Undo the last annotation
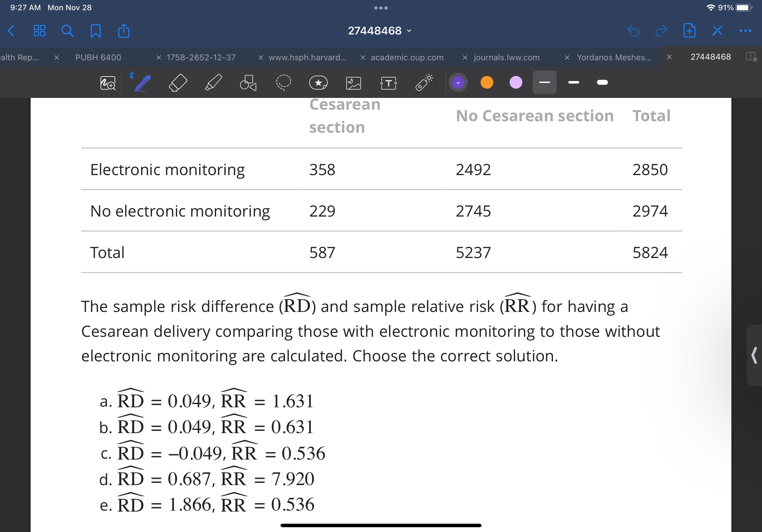 click(633, 31)
